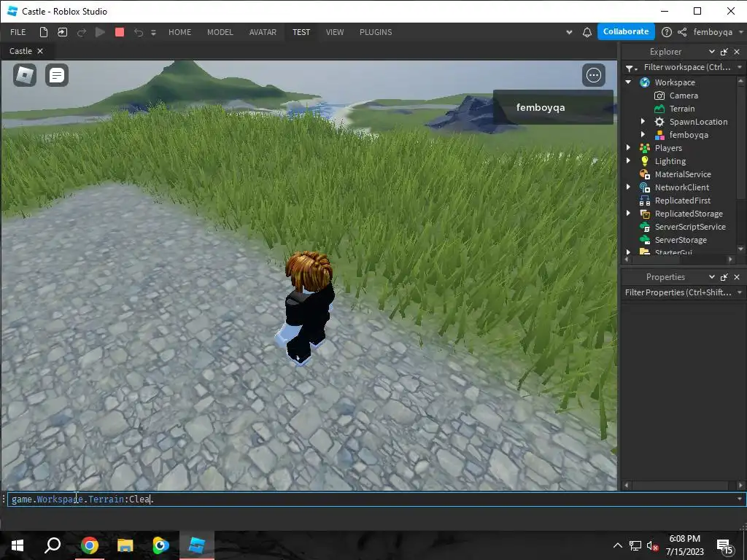The image size is (747, 560).
Task: Click the Filter Properties search field
Action: [x=678, y=292]
